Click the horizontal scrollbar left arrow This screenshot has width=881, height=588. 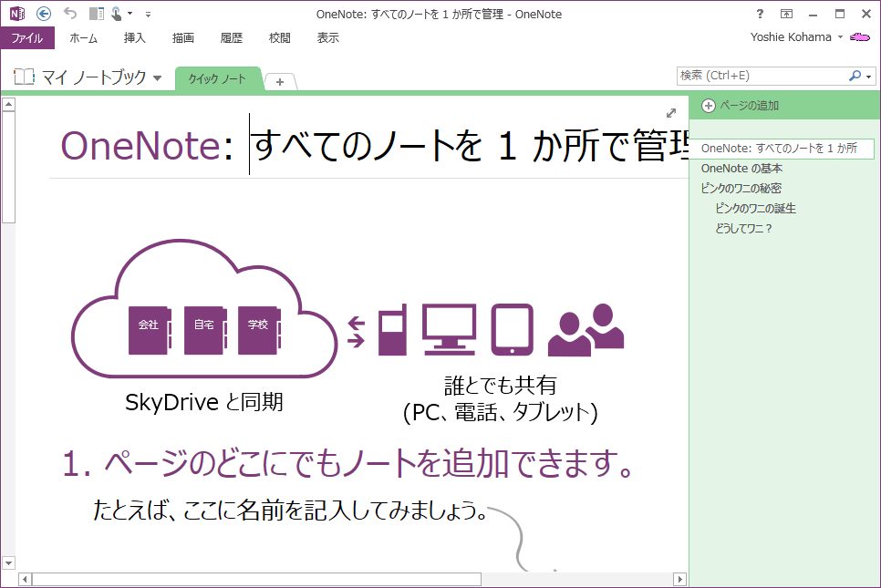tap(25, 579)
